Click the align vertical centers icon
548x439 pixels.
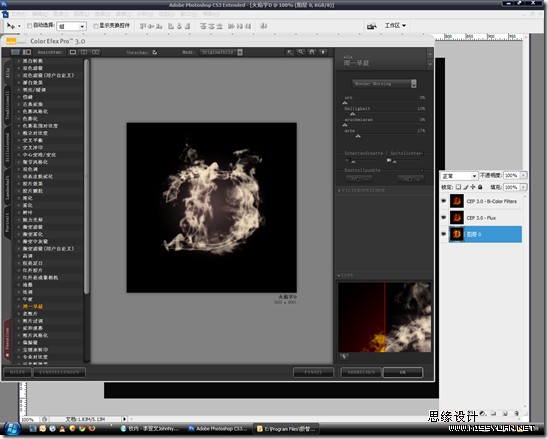click(x=151, y=26)
